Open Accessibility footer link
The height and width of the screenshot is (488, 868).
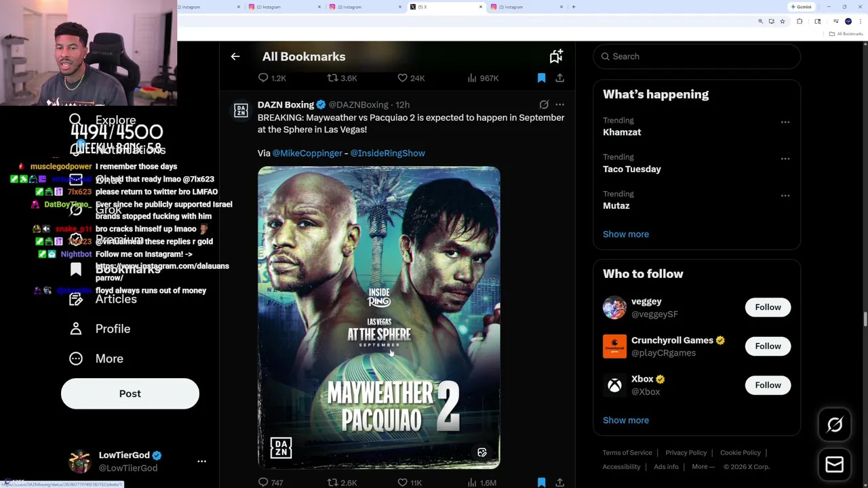(621, 466)
